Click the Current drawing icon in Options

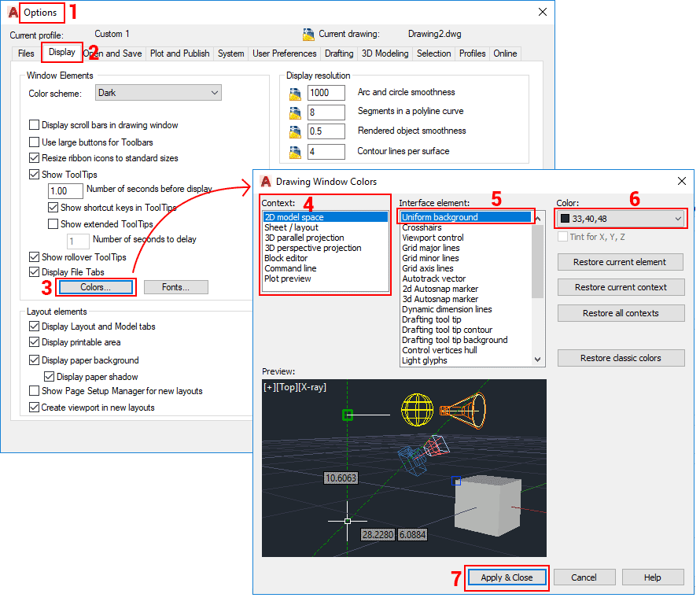(x=308, y=35)
